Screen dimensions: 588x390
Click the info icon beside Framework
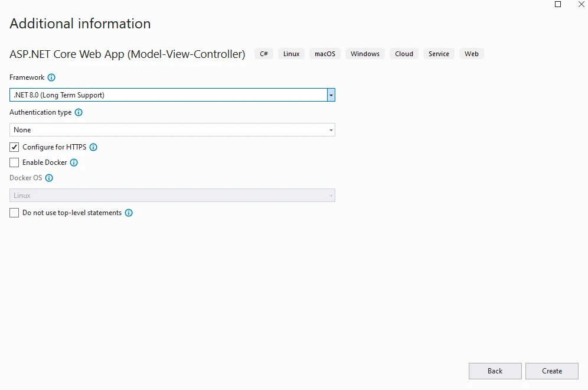pos(51,77)
